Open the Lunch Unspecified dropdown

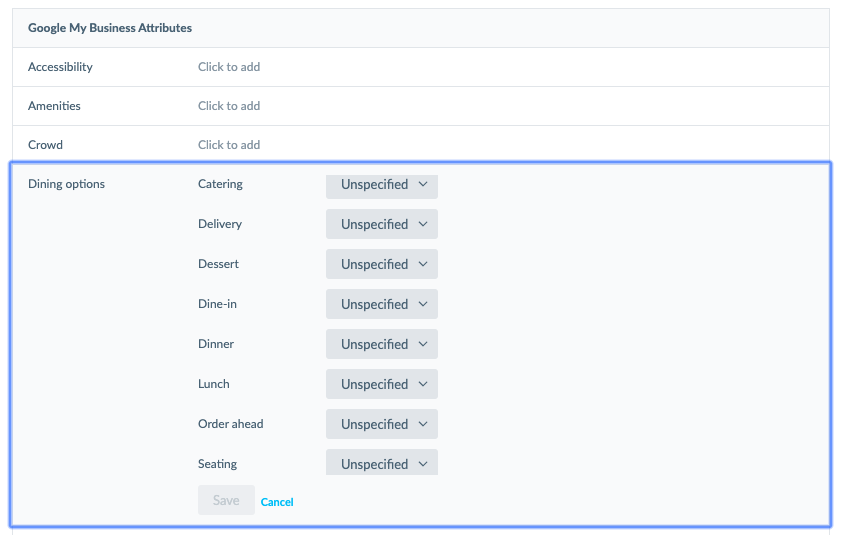tap(381, 384)
